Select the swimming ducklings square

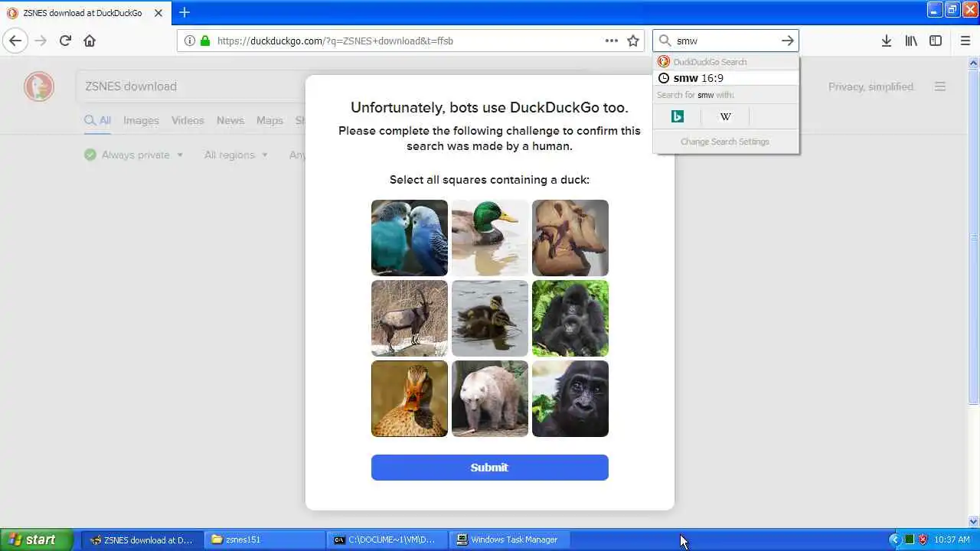[x=490, y=318]
